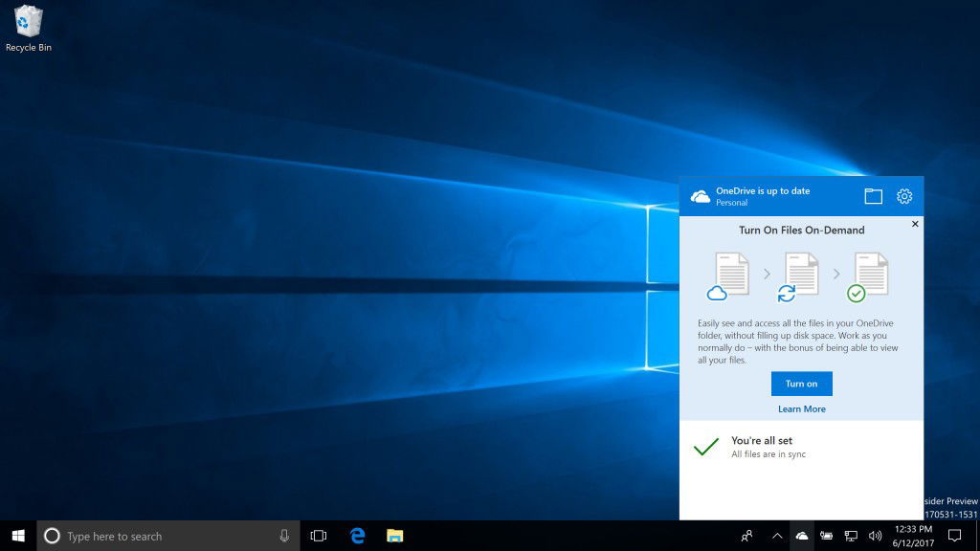Open the Learn More link about Files On-Demand
Viewport: 980px width, 551px height.
point(801,408)
